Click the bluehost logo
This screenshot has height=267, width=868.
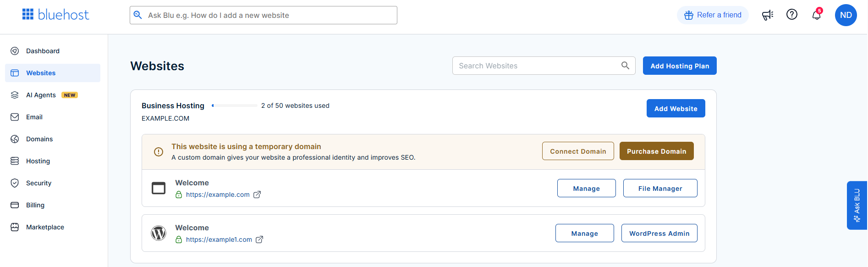[x=55, y=15]
